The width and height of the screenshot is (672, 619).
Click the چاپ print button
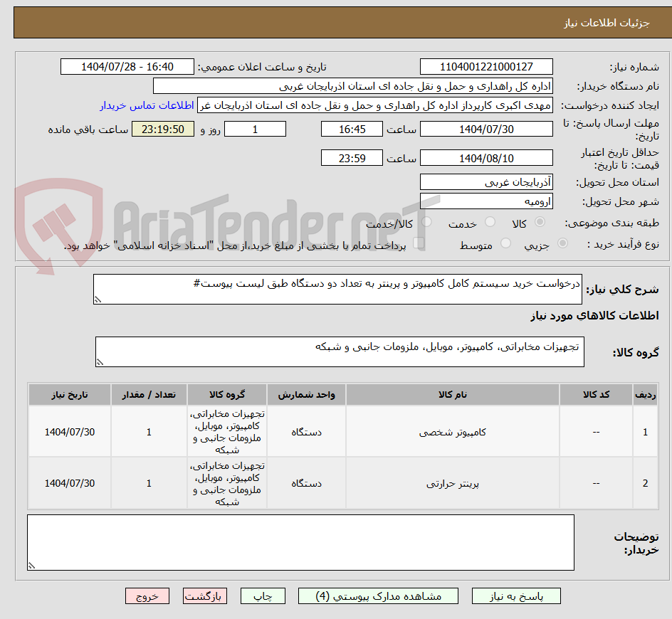point(263,596)
